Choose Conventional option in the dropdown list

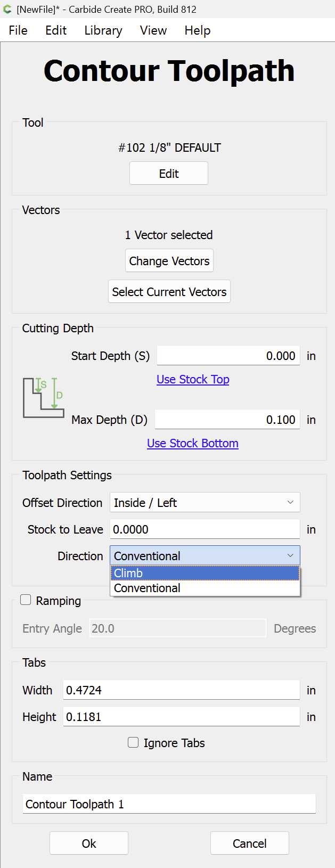205,588
